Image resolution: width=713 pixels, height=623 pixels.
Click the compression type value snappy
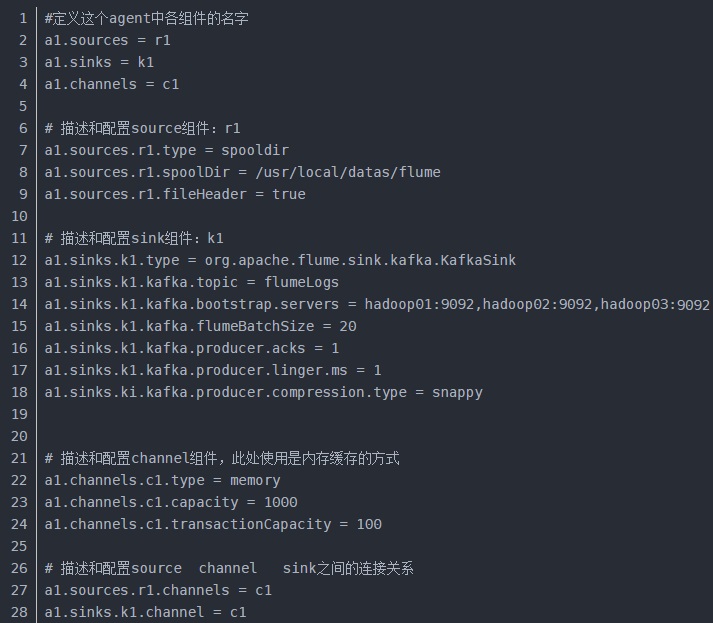[x=457, y=392]
